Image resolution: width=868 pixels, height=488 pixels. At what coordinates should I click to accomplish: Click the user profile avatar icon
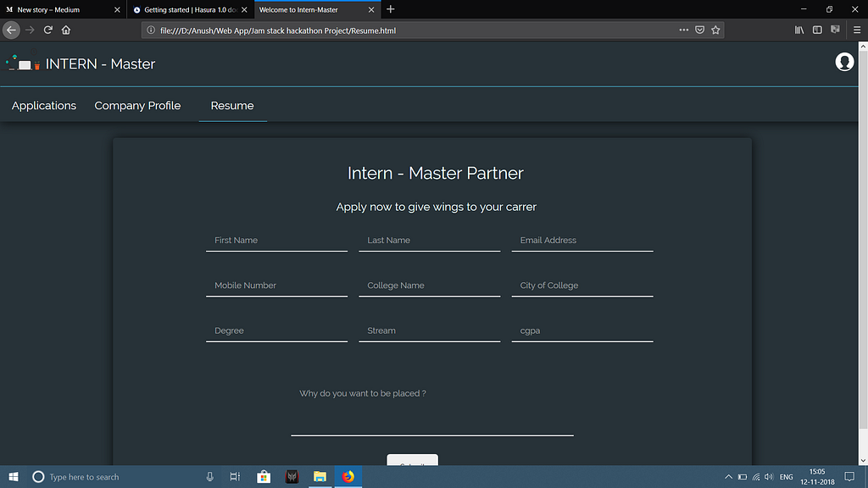(x=844, y=62)
